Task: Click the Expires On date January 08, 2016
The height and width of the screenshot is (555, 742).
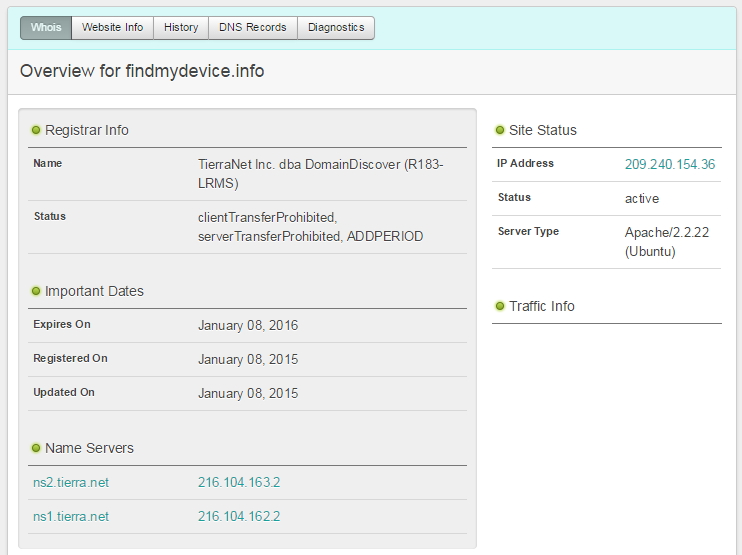Action: point(248,326)
